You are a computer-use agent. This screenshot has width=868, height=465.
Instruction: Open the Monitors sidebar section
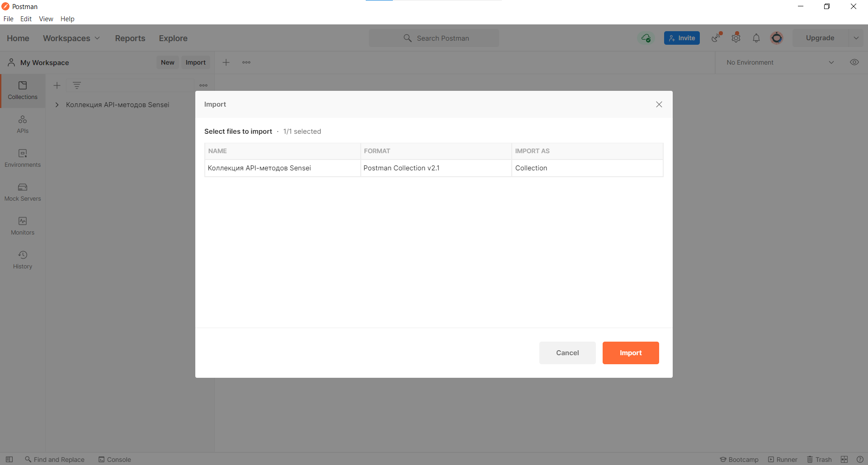(23, 226)
